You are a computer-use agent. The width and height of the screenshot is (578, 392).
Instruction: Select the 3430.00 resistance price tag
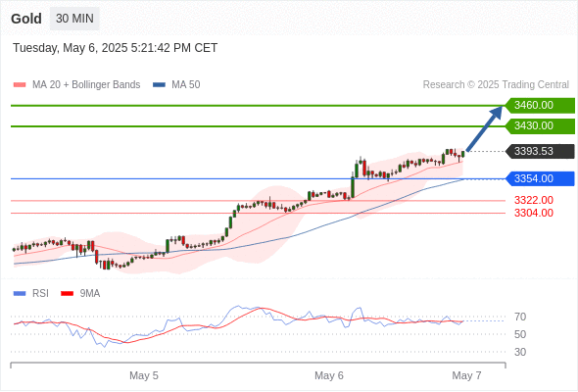tap(540, 126)
